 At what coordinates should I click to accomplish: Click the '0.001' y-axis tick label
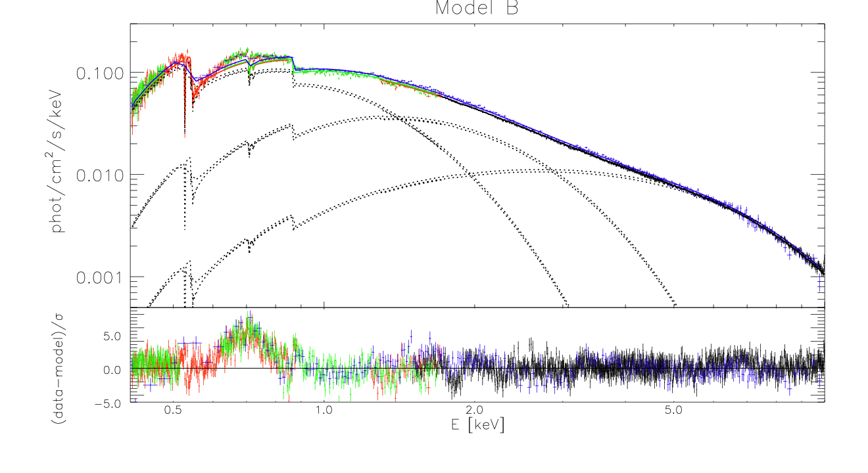click(100, 277)
